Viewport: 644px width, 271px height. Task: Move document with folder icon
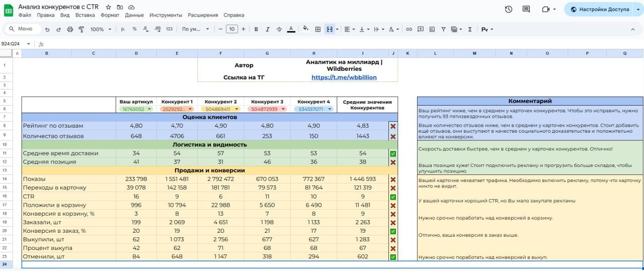(x=120, y=7)
